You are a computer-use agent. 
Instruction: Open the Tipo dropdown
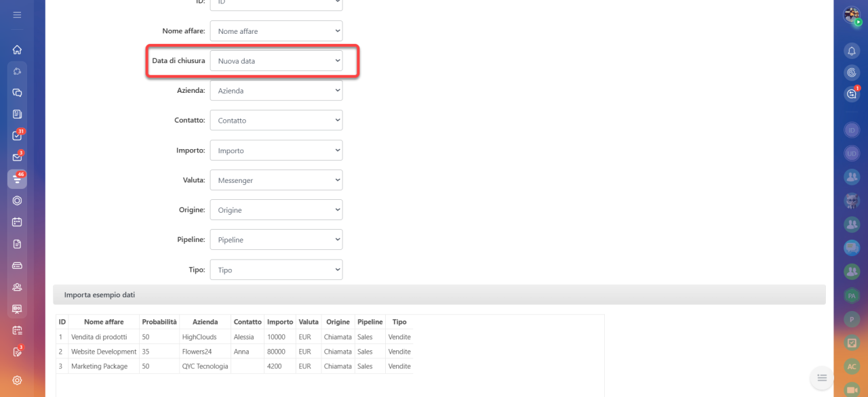pos(276,270)
